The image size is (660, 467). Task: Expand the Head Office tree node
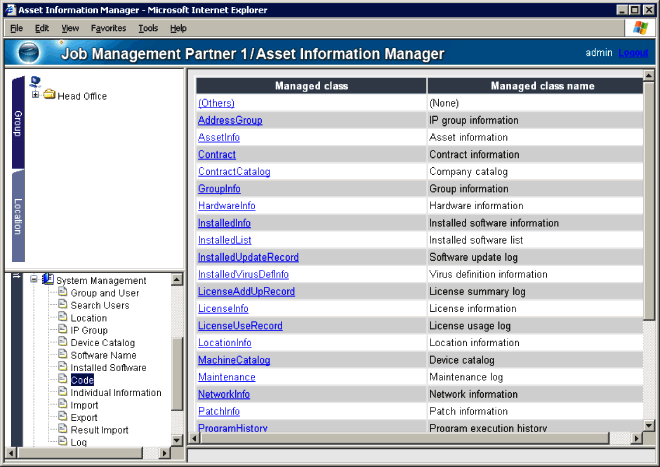click(x=36, y=94)
